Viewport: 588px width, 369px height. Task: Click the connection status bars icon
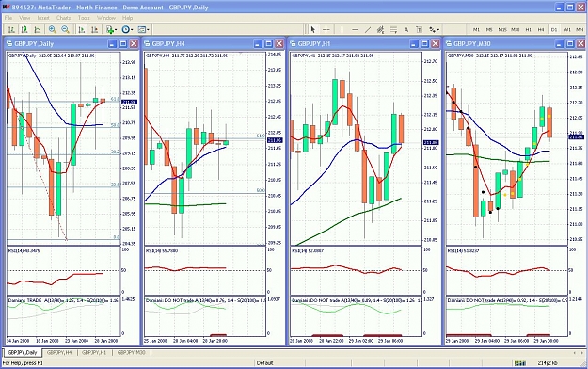pos(520,363)
